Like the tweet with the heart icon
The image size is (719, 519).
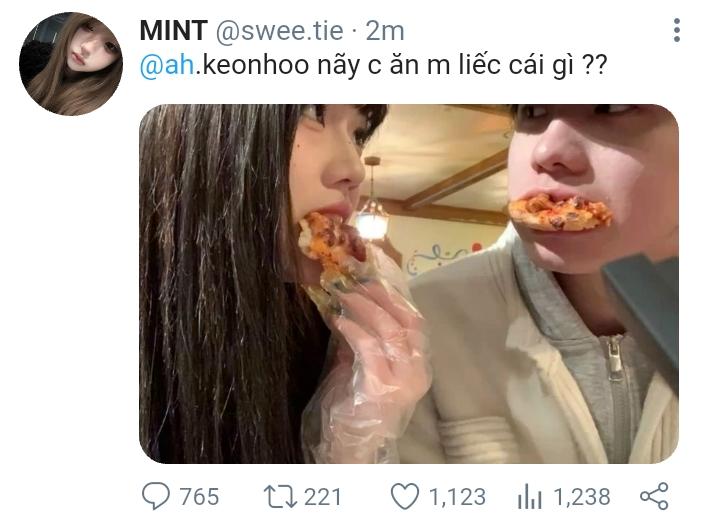click(403, 496)
